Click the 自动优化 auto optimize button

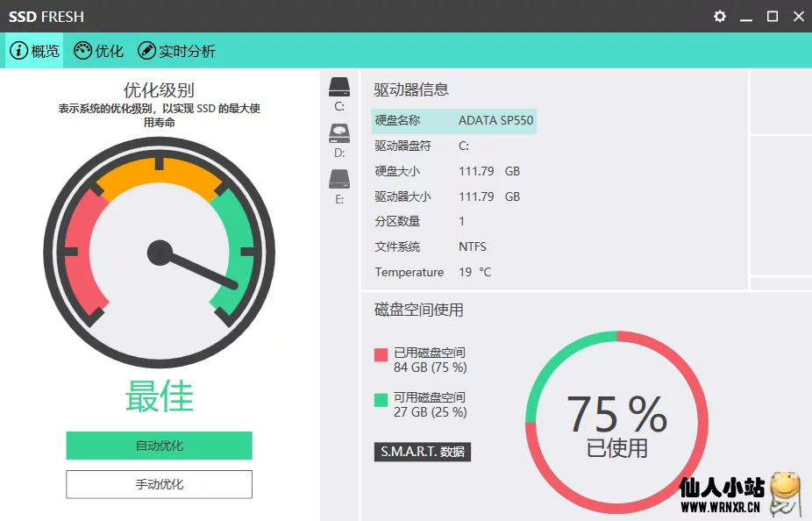click(x=159, y=446)
